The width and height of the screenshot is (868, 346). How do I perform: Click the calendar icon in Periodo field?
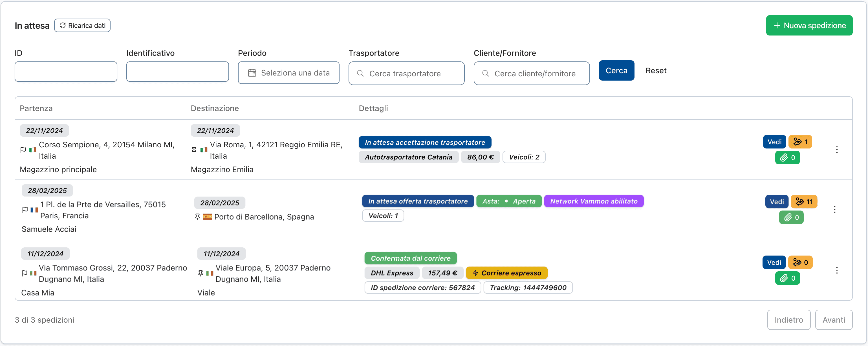252,73
